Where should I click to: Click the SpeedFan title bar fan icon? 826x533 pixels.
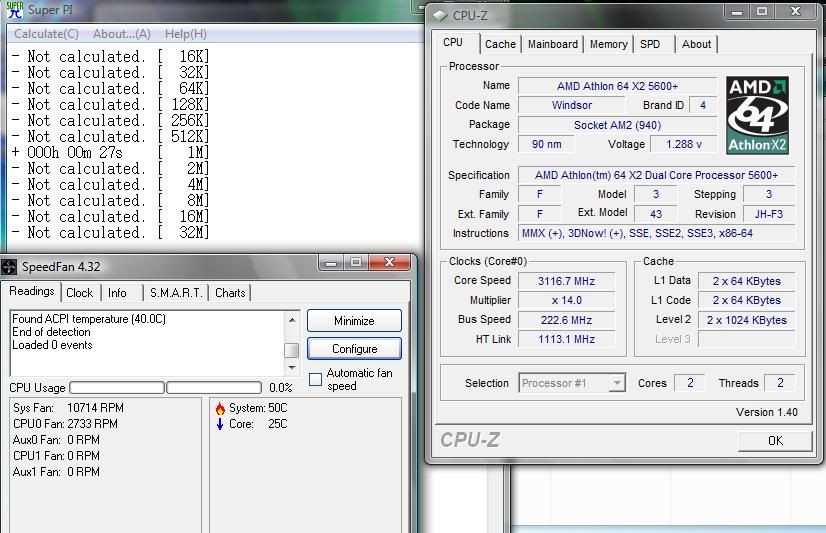coord(9,267)
